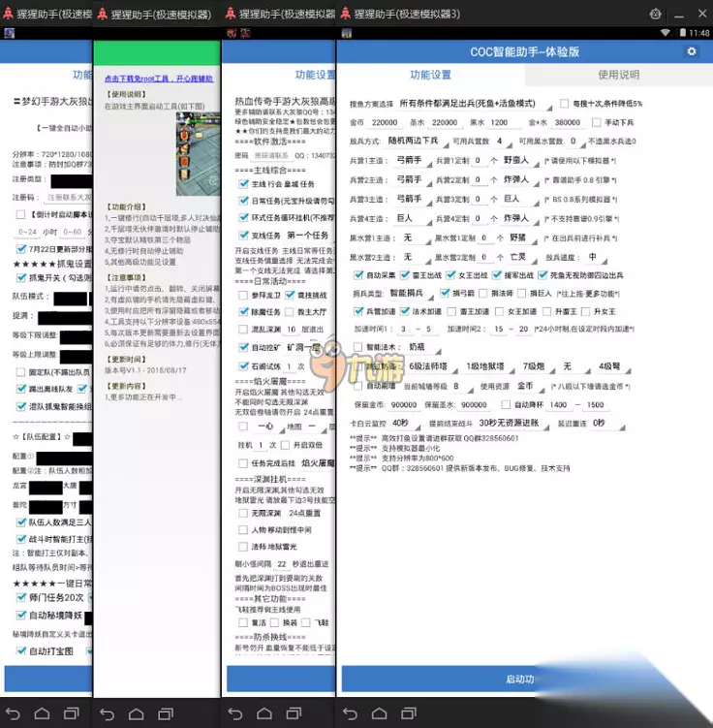Viewport: 713px width, 728px height.
Task: Click notification icon in 梦幻手游 window status bar
Action: click(x=10, y=33)
